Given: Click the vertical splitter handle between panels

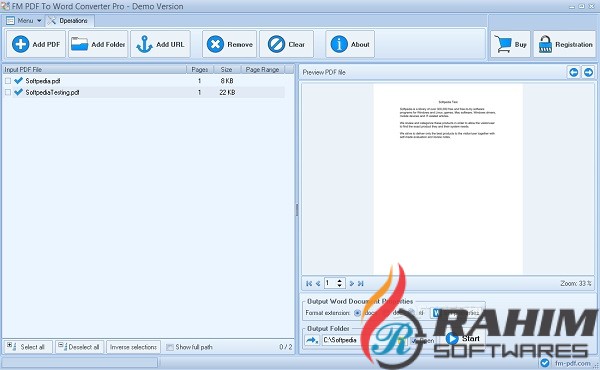Looking at the screenshot, I should (x=297, y=210).
